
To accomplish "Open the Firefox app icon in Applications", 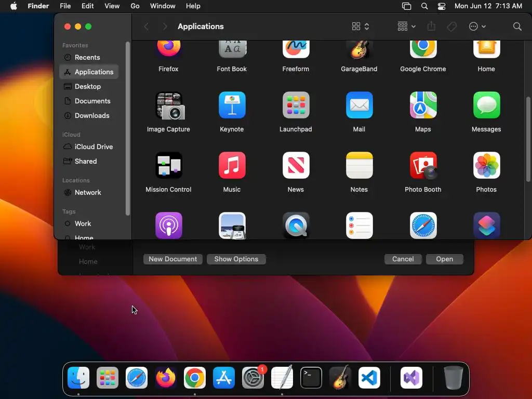I will click(x=169, y=48).
